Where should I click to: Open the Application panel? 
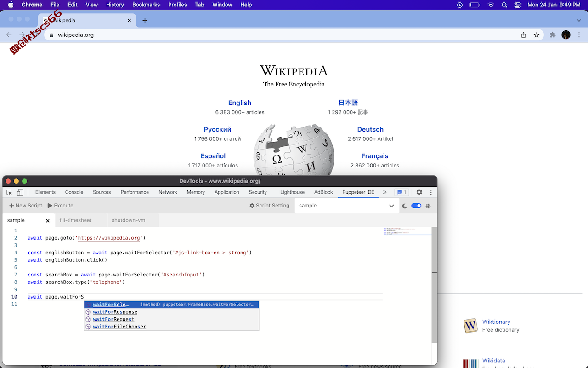pos(227,192)
